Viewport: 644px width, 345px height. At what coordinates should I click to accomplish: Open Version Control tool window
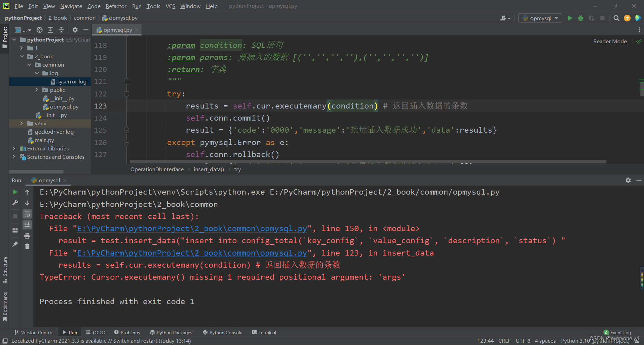click(x=34, y=332)
